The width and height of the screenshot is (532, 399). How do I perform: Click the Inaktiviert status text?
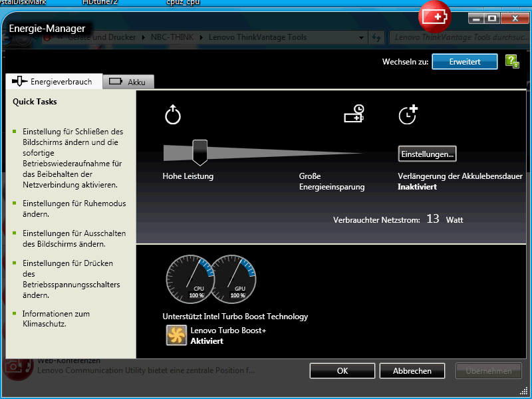[418, 187]
